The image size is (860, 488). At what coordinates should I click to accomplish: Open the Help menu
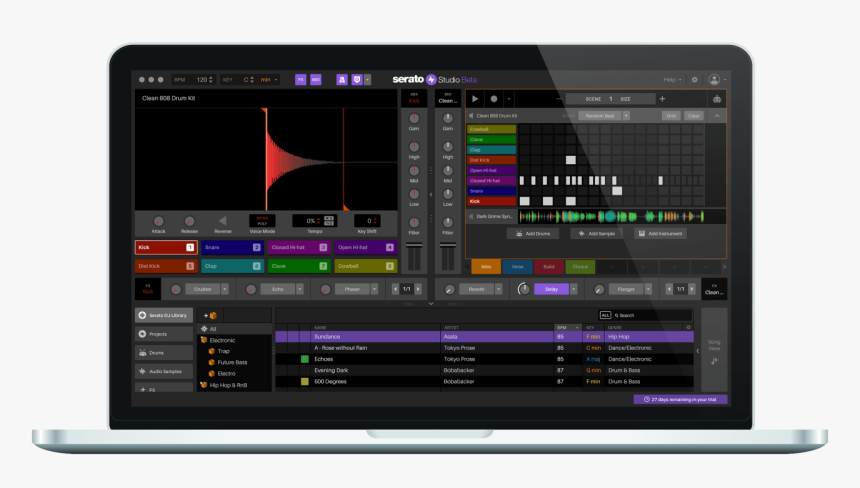pyautogui.click(x=672, y=80)
